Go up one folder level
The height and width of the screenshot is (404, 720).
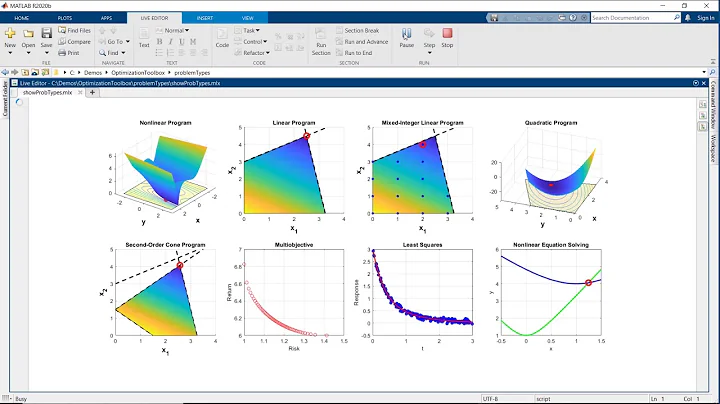click(25, 73)
